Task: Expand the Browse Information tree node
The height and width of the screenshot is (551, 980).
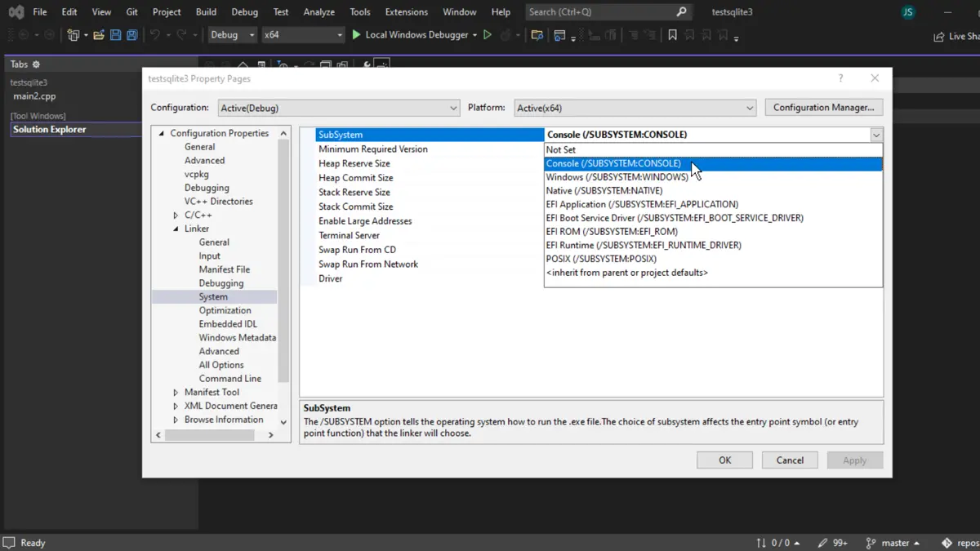Action: (x=176, y=420)
